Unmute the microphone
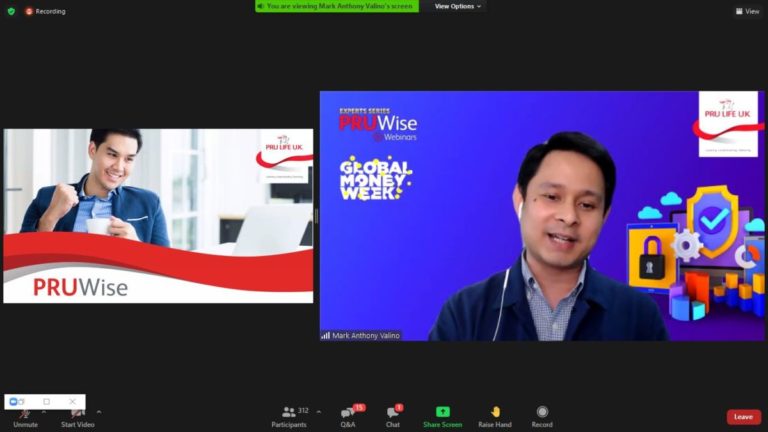 coord(25,419)
